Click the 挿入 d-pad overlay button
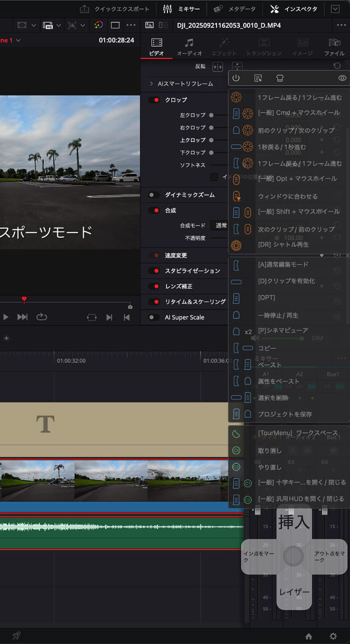The width and height of the screenshot is (350, 644). pyautogui.click(x=294, y=522)
